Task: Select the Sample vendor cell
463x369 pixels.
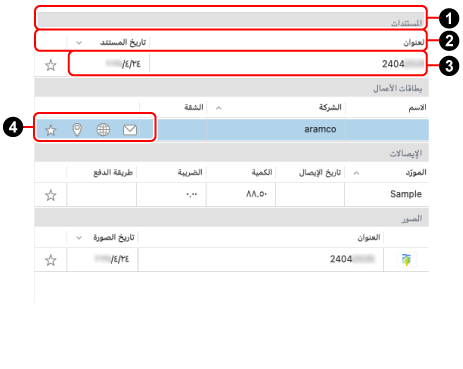Action: 386,194
